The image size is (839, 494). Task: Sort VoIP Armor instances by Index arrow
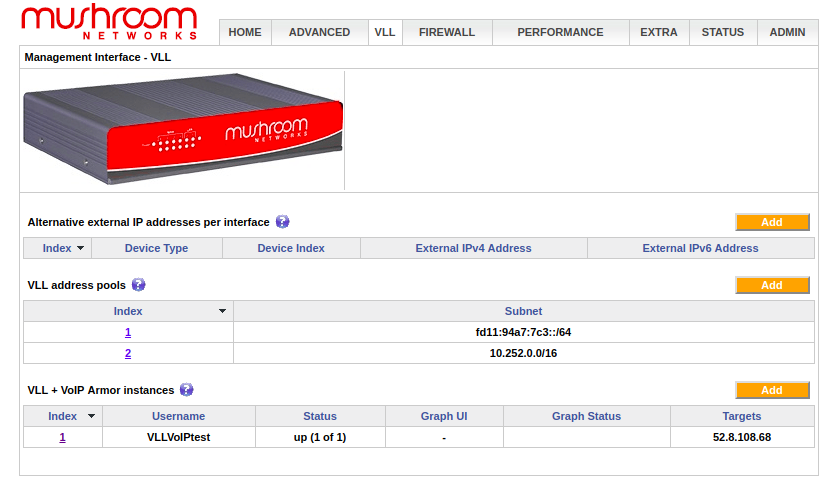click(x=91, y=416)
